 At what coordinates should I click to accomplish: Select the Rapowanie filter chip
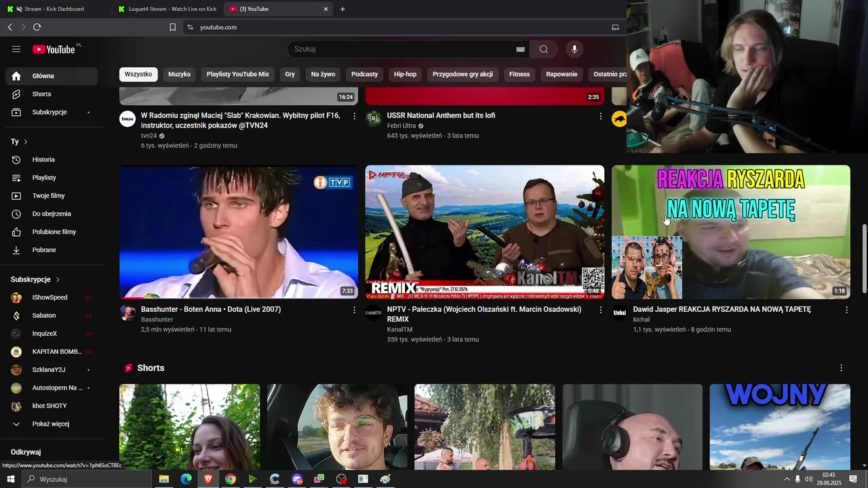click(561, 75)
